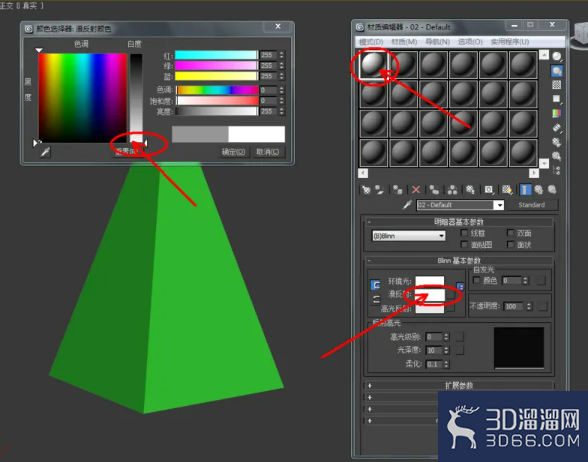Click the Standard material type button
This screenshot has height=462, width=588.
(x=531, y=205)
